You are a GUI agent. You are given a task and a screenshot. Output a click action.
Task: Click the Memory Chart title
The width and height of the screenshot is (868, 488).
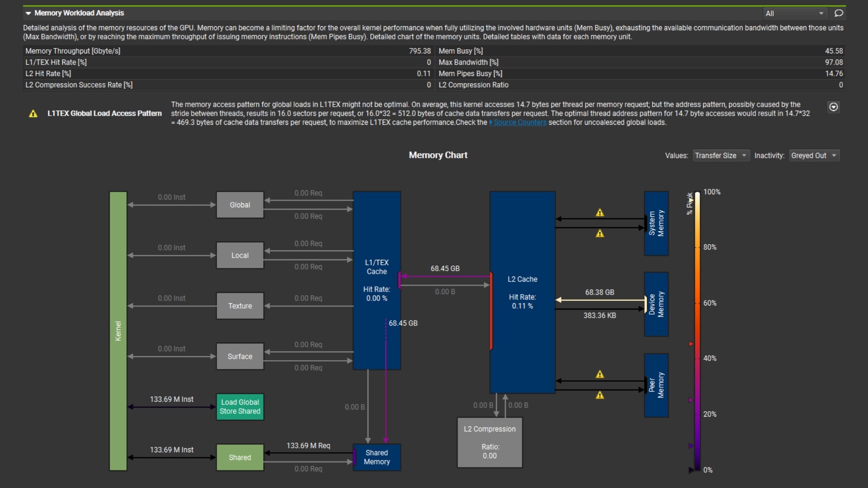(x=438, y=155)
